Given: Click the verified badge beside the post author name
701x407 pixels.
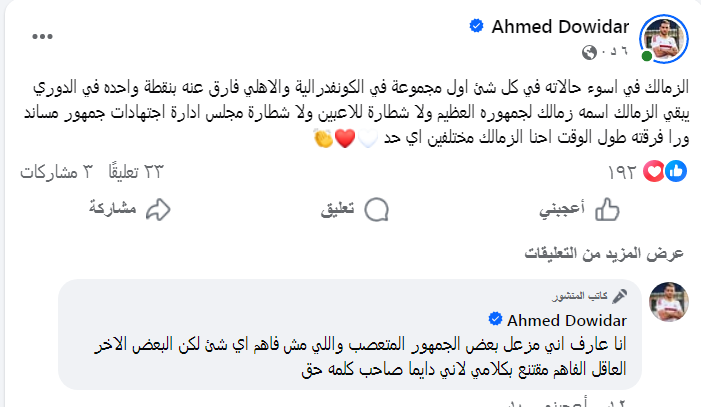Looking at the screenshot, I should click(x=477, y=27).
